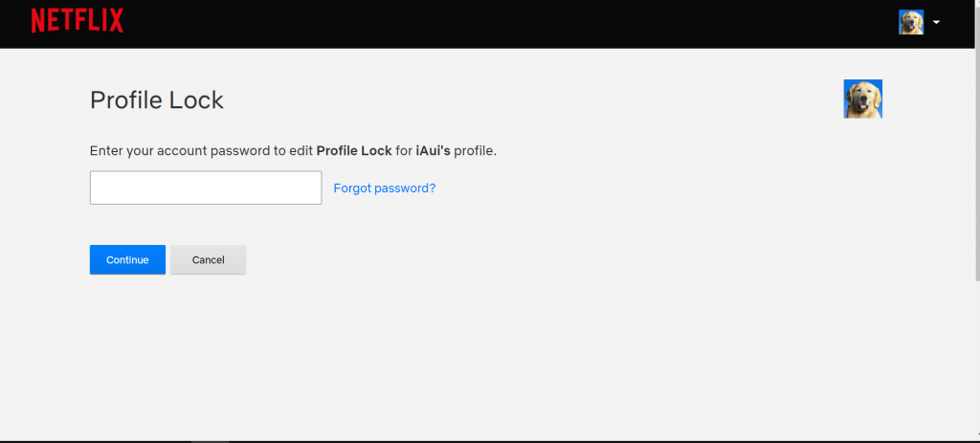Open the profile menu from the header avatar
980x443 pixels.
[x=910, y=22]
